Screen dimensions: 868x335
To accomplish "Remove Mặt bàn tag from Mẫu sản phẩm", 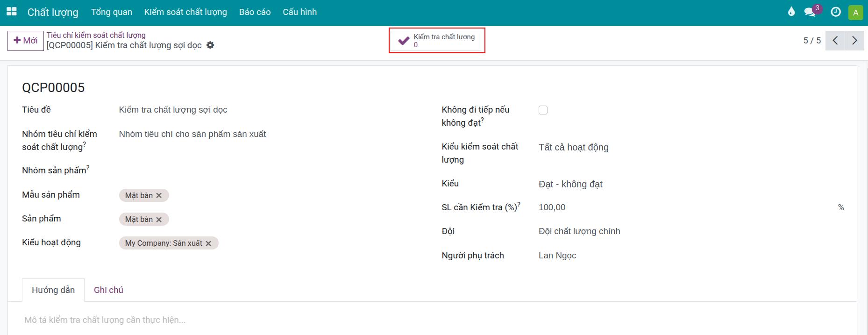I will click(x=159, y=195).
